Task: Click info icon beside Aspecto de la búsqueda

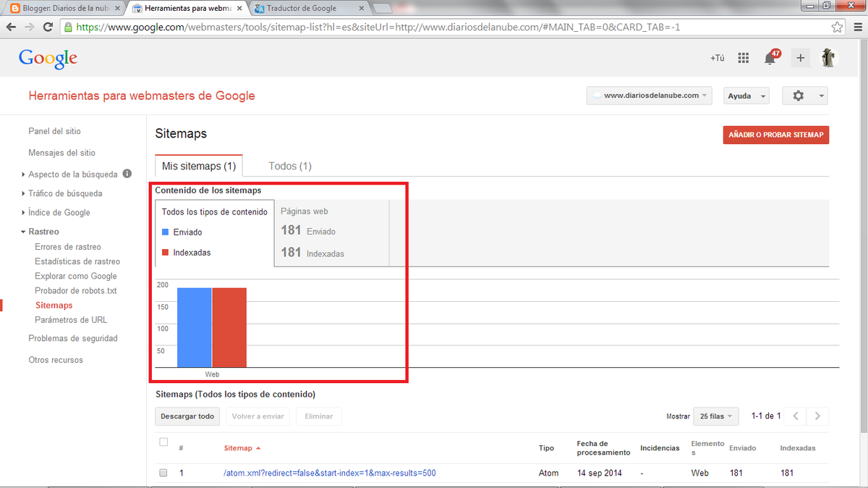Action: tap(127, 174)
